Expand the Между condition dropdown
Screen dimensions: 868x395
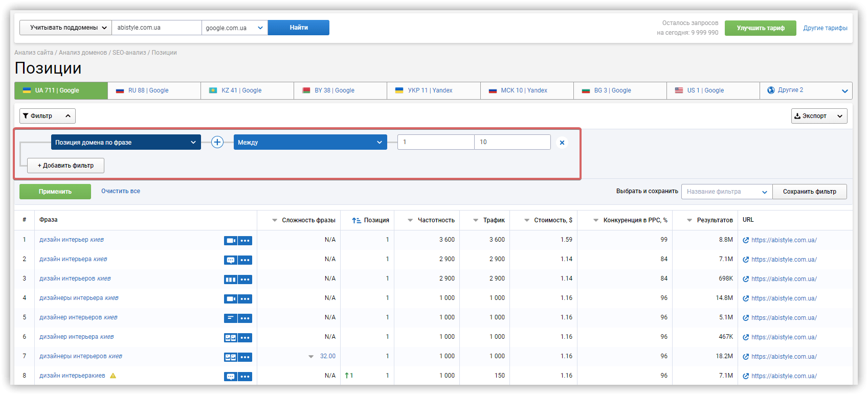[x=310, y=142]
